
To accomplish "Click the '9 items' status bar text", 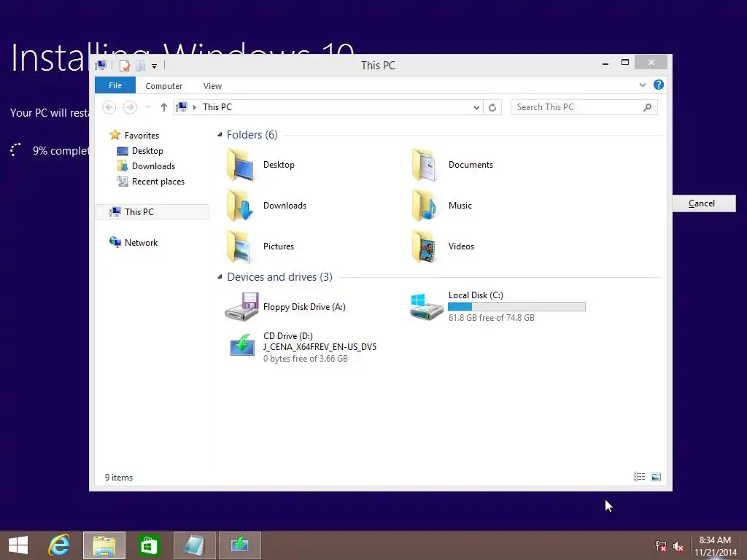I will click(119, 477).
